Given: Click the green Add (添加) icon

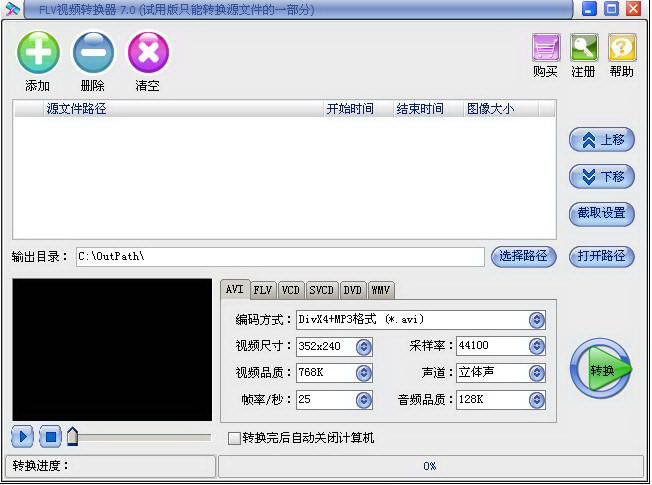Looking at the screenshot, I should 38,52.
